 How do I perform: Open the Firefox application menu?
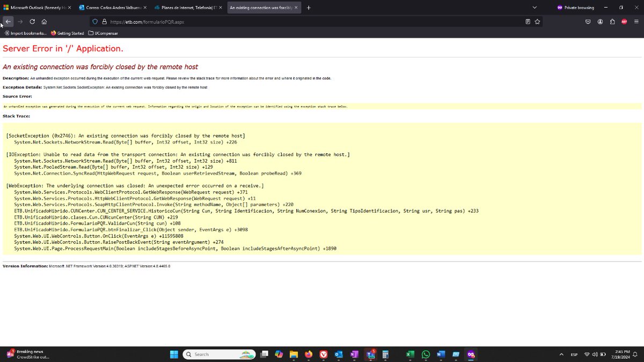(x=636, y=21)
